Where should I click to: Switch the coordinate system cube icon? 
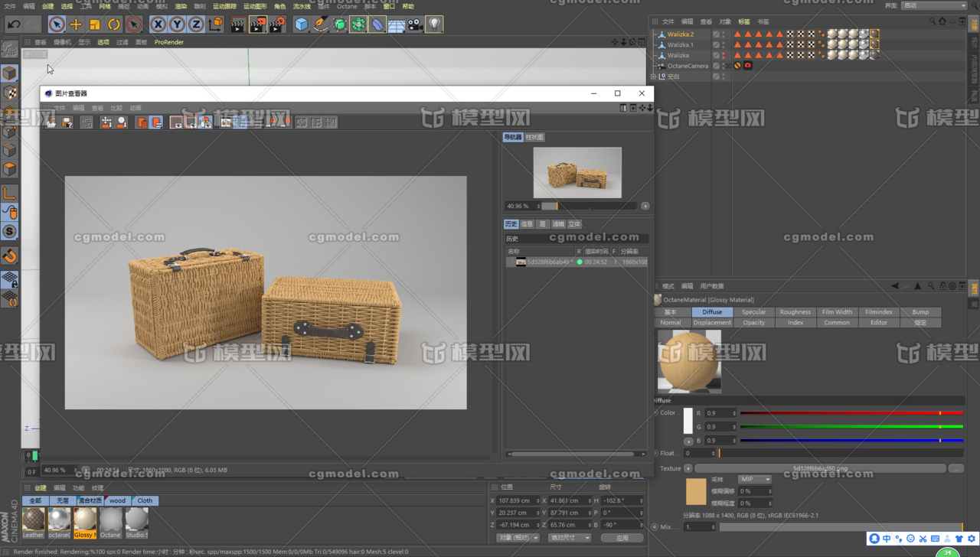[216, 24]
